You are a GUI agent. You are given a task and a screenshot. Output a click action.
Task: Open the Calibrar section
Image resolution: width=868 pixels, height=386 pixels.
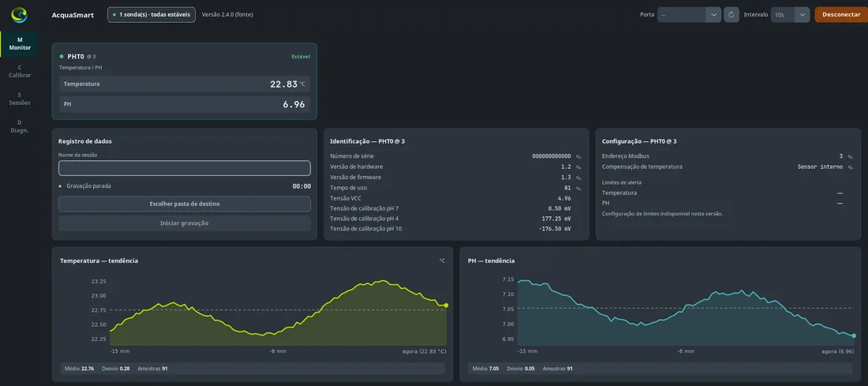click(x=20, y=72)
